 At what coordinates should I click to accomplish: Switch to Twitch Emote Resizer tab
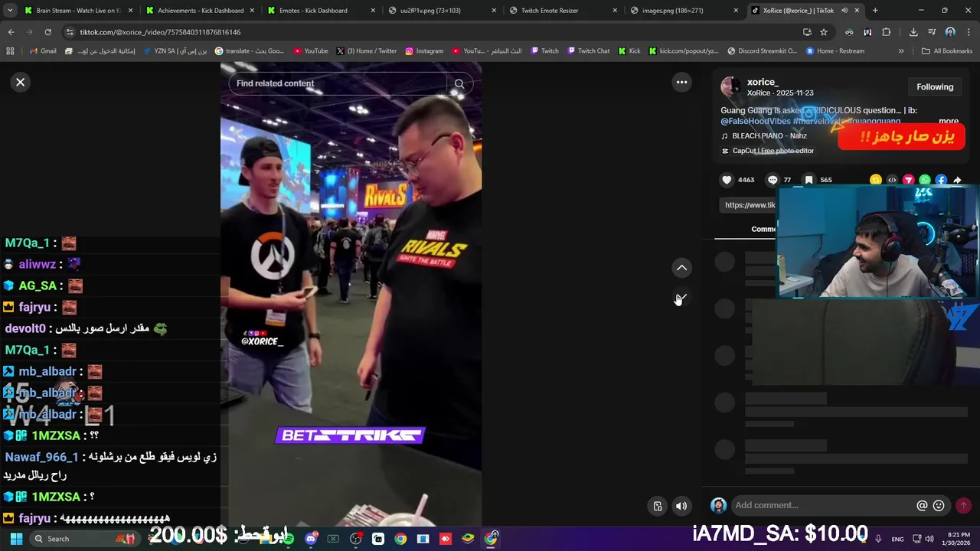[x=563, y=11]
